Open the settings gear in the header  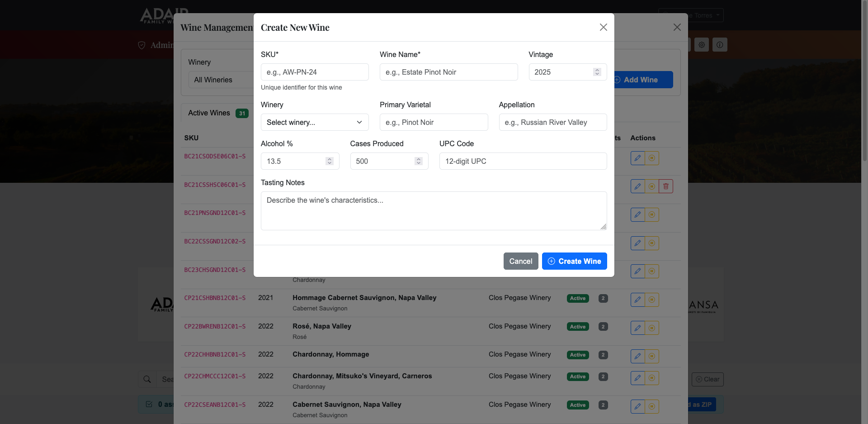point(701,45)
